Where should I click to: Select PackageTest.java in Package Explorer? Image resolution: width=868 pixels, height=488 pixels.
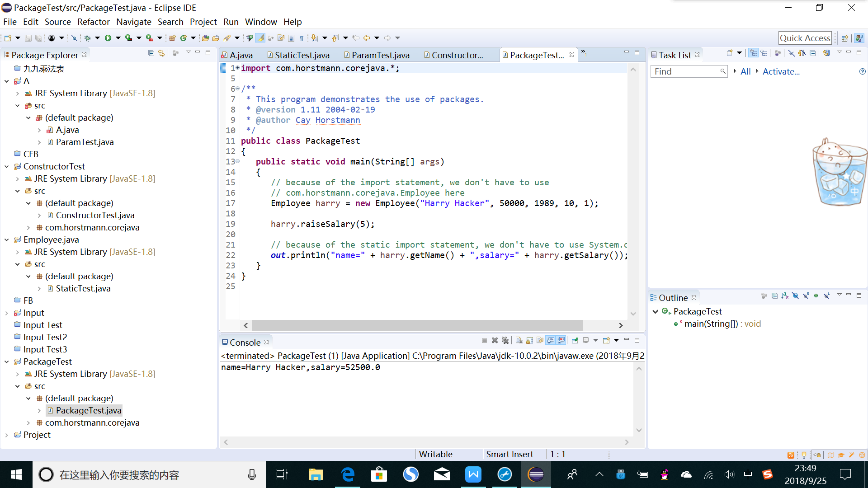88,411
